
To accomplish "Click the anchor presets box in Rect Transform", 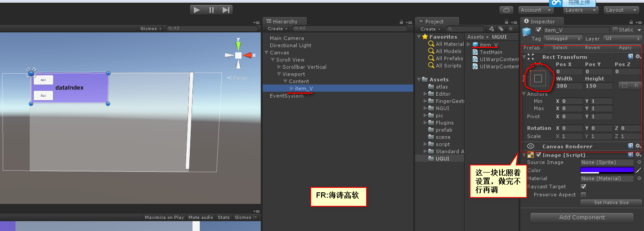I will (x=538, y=78).
